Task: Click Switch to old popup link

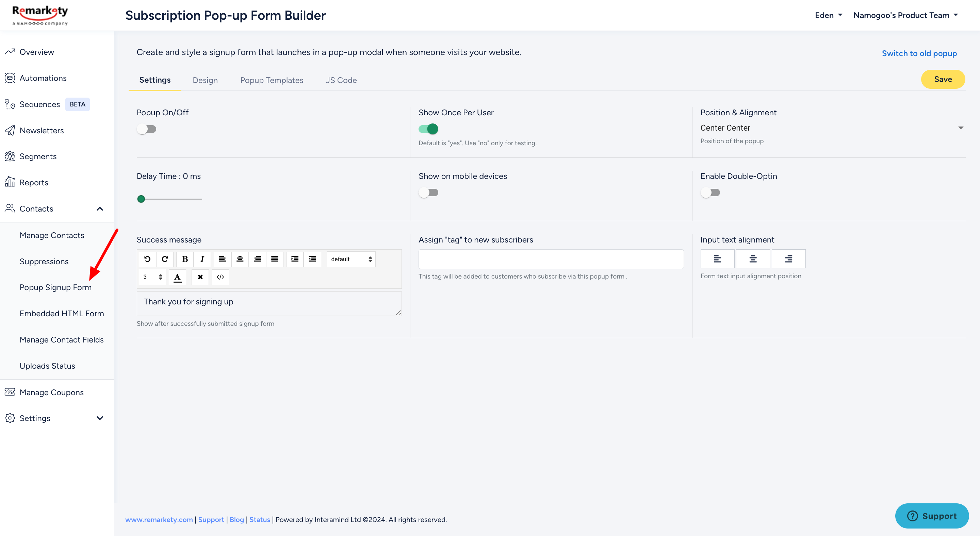Action: [919, 54]
